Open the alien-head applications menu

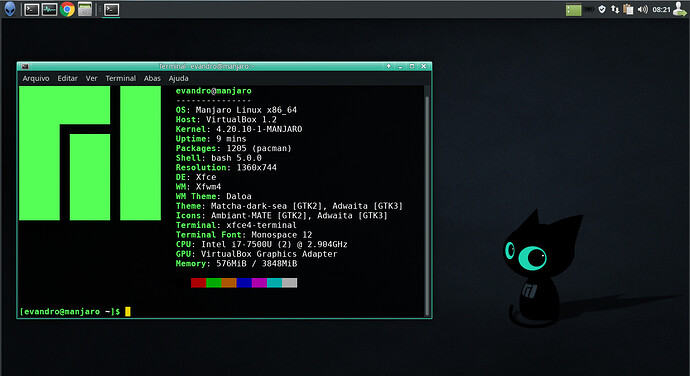click(10, 9)
